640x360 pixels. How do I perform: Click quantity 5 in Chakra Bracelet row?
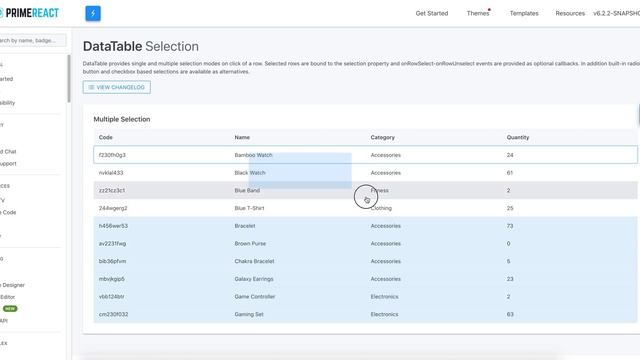(508, 261)
